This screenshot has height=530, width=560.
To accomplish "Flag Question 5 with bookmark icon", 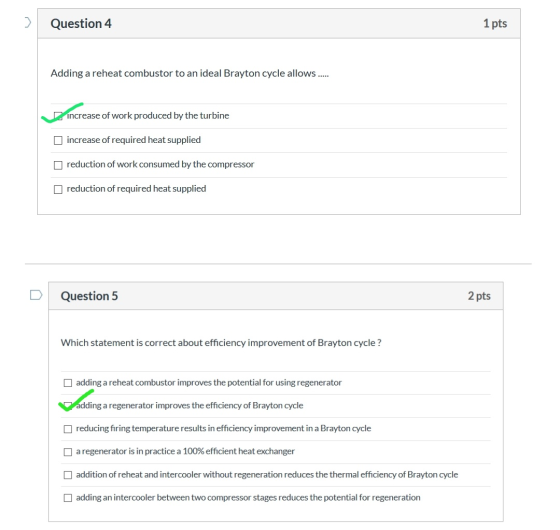I will pos(36,295).
